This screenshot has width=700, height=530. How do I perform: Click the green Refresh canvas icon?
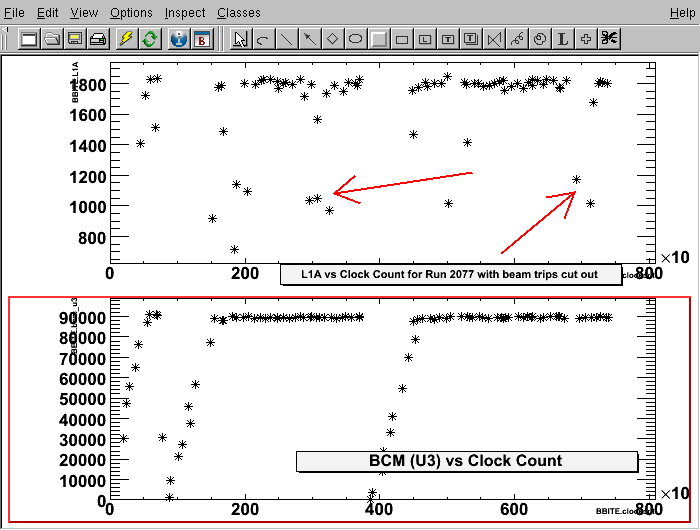pos(150,39)
